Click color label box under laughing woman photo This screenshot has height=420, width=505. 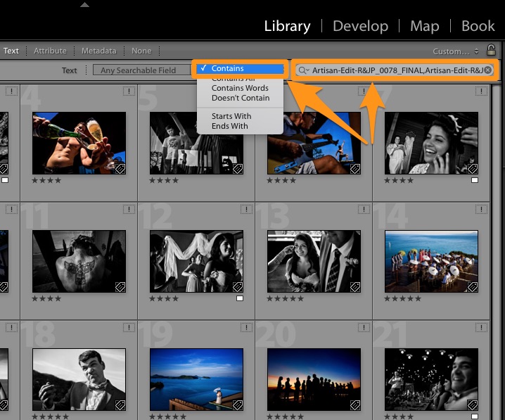(475, 180)
